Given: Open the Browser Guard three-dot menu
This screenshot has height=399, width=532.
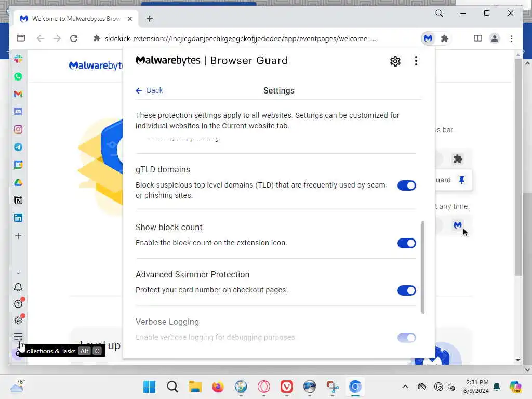Looking at the screenshot, I should [416, 61].
